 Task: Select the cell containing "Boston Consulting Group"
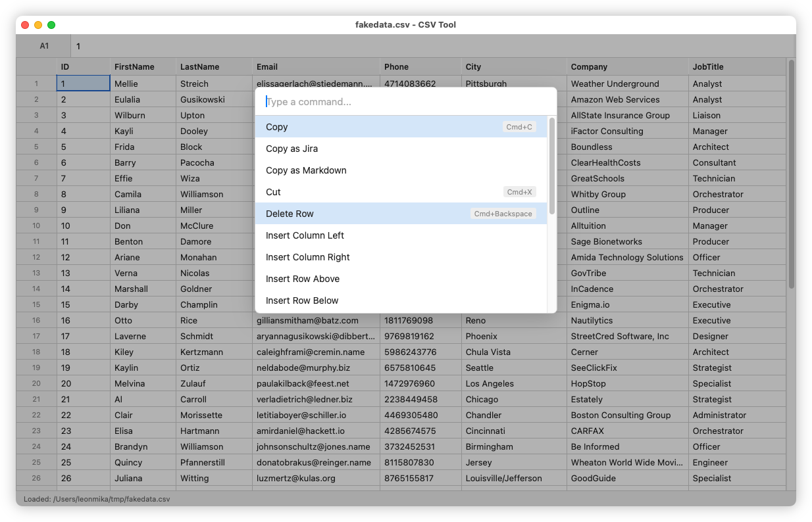(620, 415)
